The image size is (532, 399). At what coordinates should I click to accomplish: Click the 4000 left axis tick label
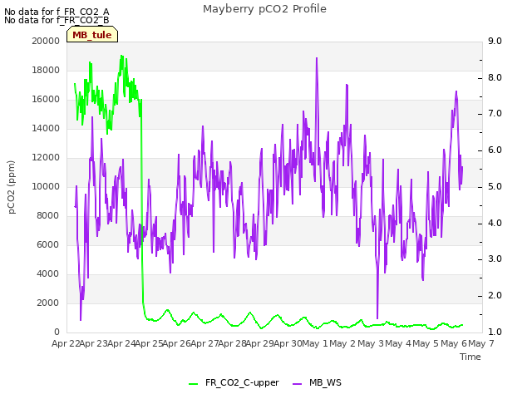[x=48, y=274]
